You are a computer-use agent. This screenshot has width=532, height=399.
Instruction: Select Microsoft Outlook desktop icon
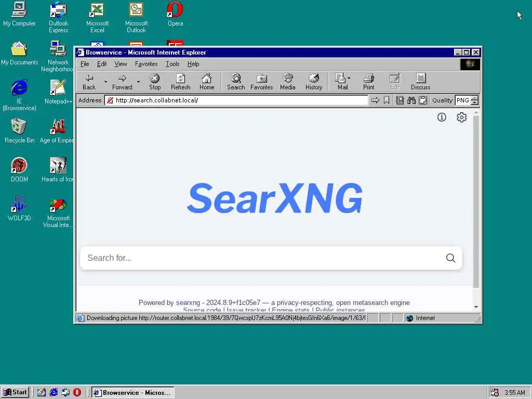137,17
